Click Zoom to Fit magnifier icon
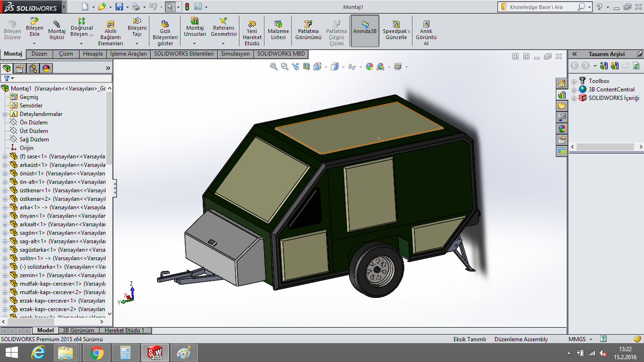Screen dimensions: 644x362 tap(274, 67)
